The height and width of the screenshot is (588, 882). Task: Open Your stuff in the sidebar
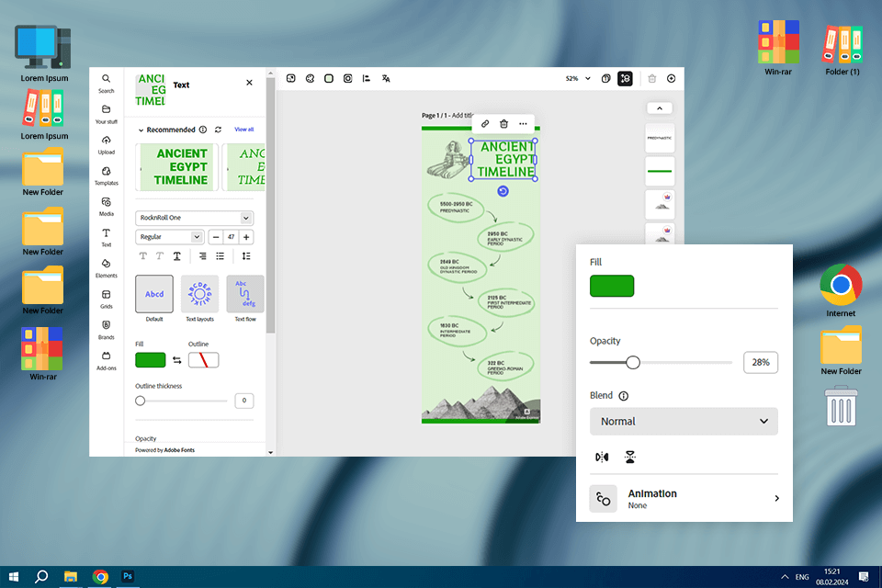tap(106, 114)
